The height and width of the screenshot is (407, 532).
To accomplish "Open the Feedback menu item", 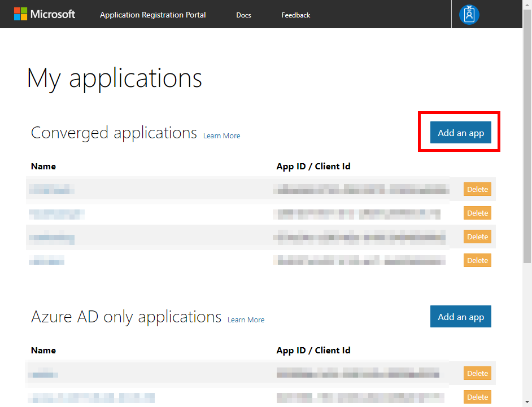I will (x=295, y=15).
